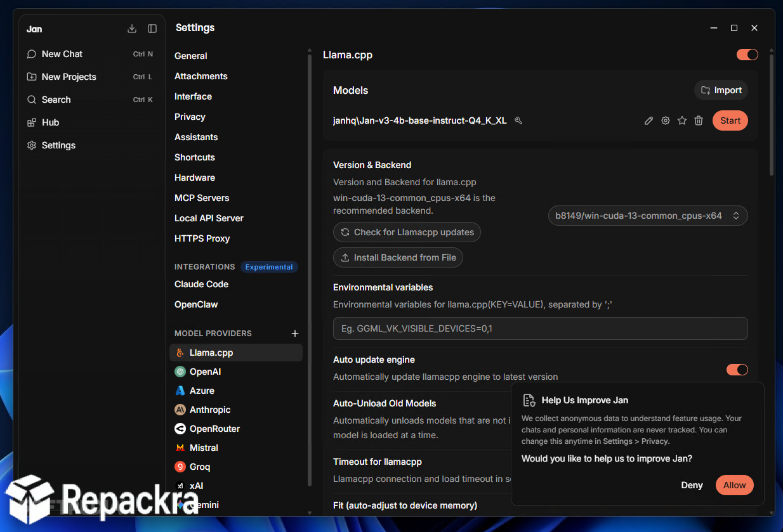Select Llama.cpp provider
Image resolution: width=783 pixels, height=532 pixels.
pyautogui.click(x=236, y=353)
